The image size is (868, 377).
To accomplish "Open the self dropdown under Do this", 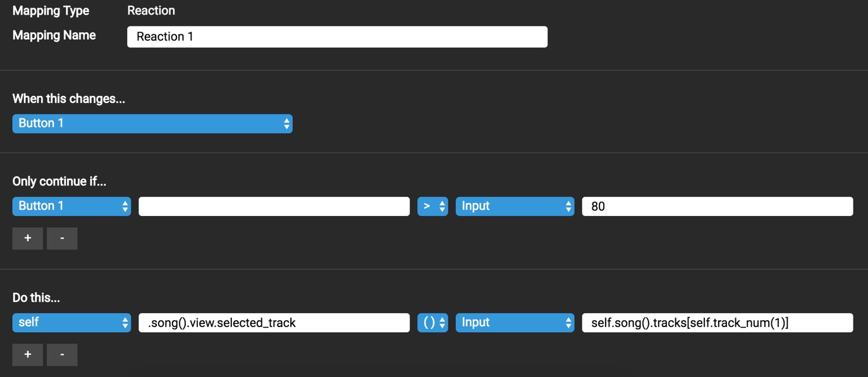I will [x=71, y=323].
